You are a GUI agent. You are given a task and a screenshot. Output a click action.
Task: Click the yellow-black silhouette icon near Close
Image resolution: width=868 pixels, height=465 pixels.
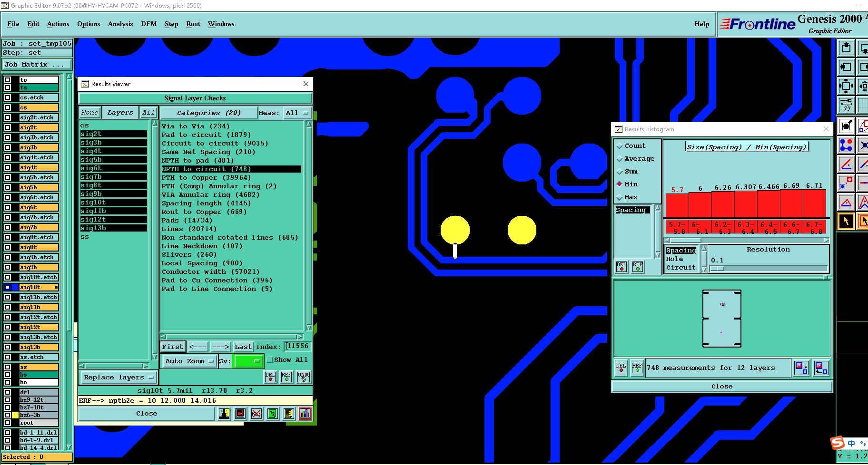(224, 414)
